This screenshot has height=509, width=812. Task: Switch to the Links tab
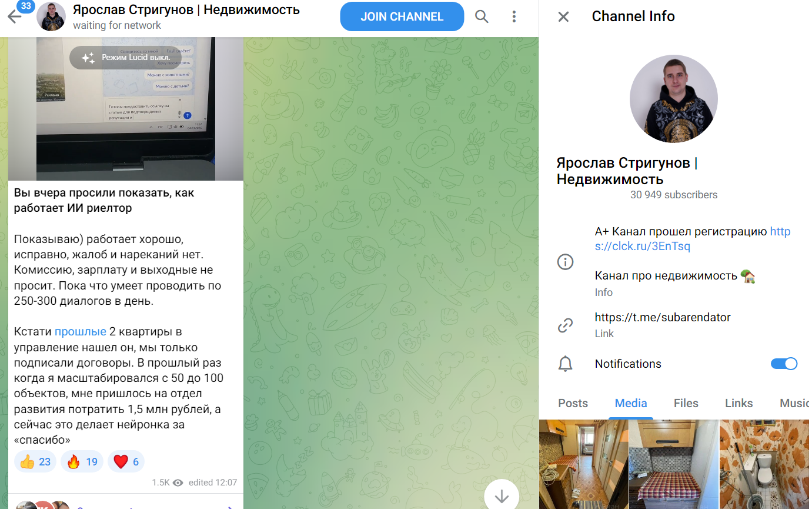739,403
